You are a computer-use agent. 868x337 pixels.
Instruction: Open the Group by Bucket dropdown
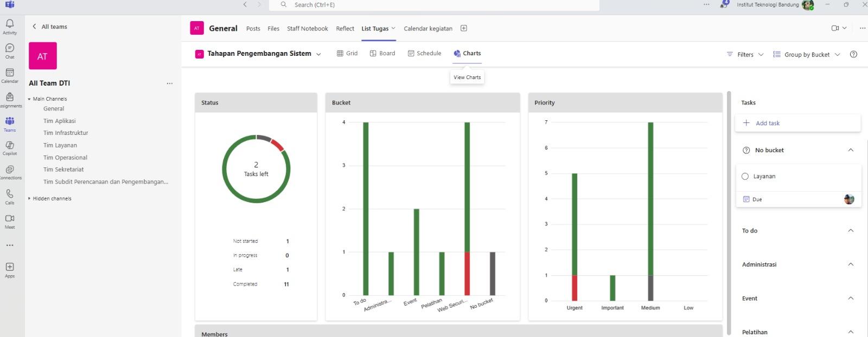[807, 54]
